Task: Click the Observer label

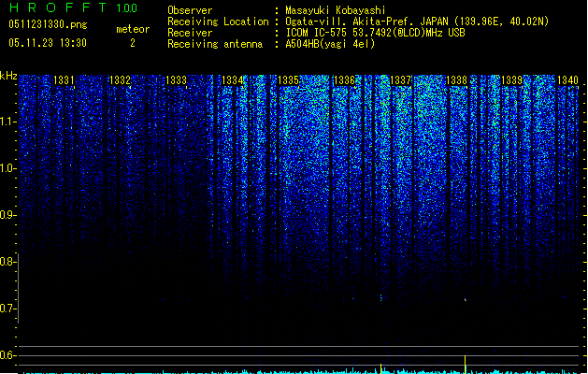Action: click(x=190, y=10)
